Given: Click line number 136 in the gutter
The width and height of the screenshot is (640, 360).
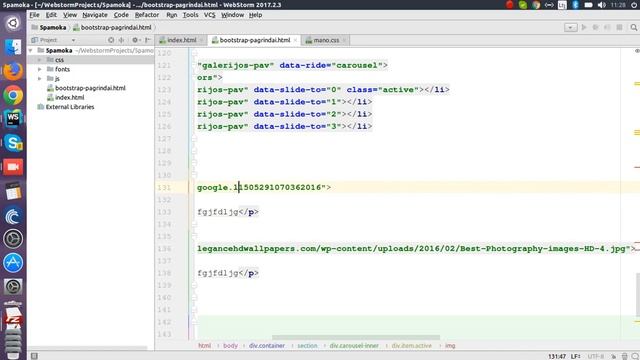Looking at the screenshot, I should click(x=164, y=249).
